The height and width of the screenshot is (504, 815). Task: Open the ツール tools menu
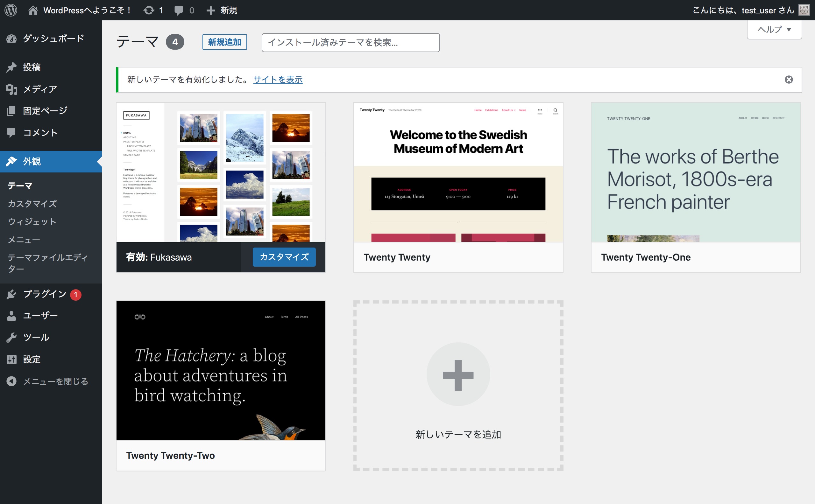36,337
